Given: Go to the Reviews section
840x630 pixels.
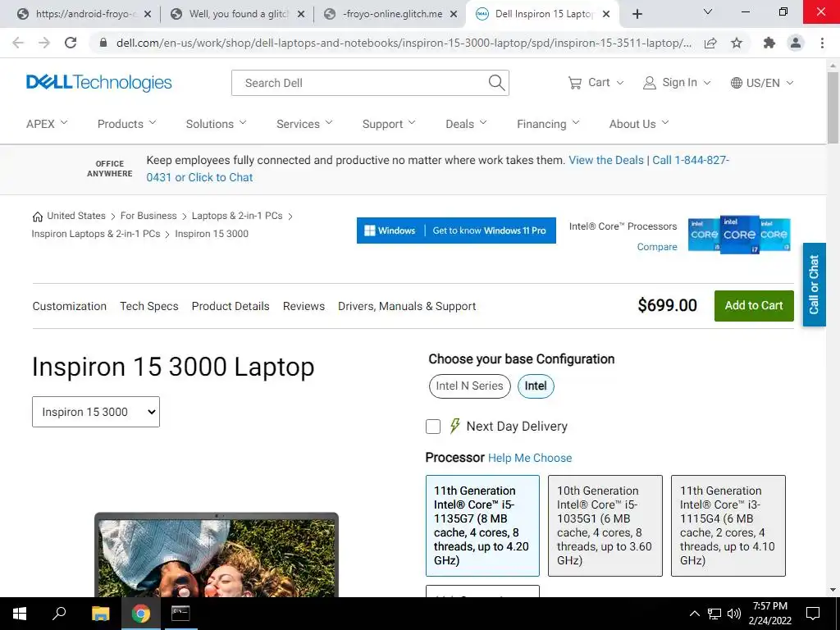Looking at the screenshot, I should pos(304,306).
